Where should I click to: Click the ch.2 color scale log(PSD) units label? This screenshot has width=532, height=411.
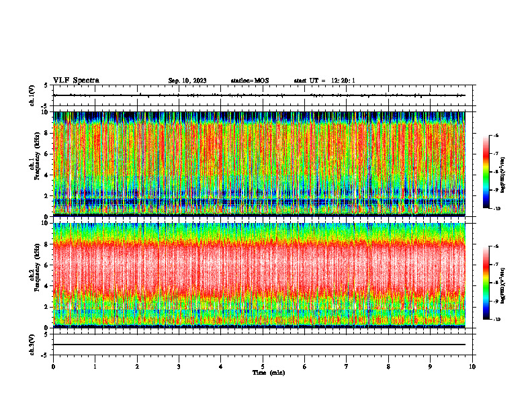(503, 286)
